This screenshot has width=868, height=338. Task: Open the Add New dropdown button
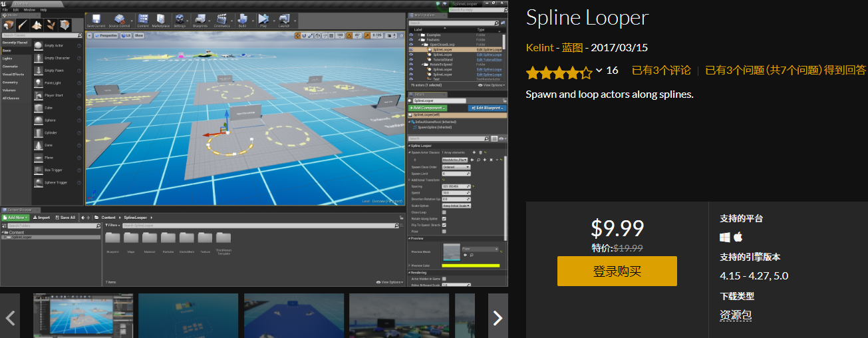[x=15, y=218]
